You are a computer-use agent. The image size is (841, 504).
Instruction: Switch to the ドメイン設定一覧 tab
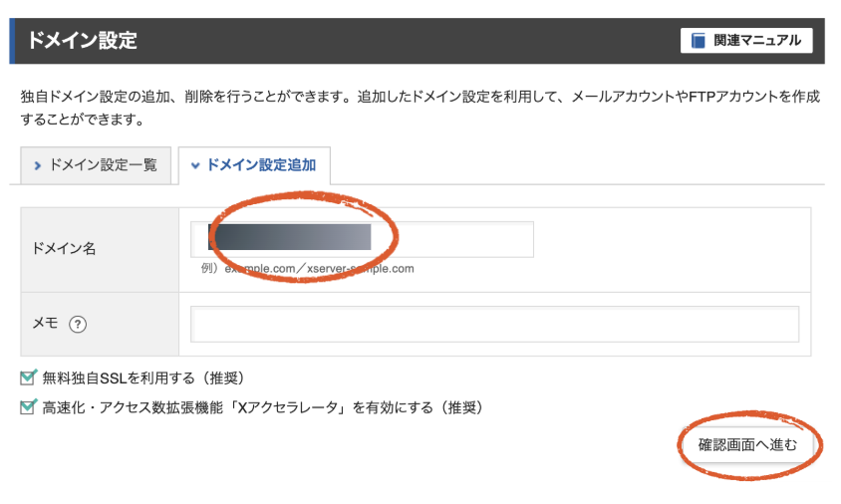pos(95,165)
